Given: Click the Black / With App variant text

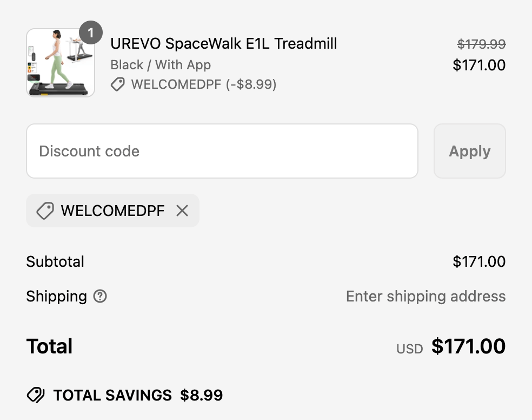Looking at the screenshot, I should pos(161,65).
